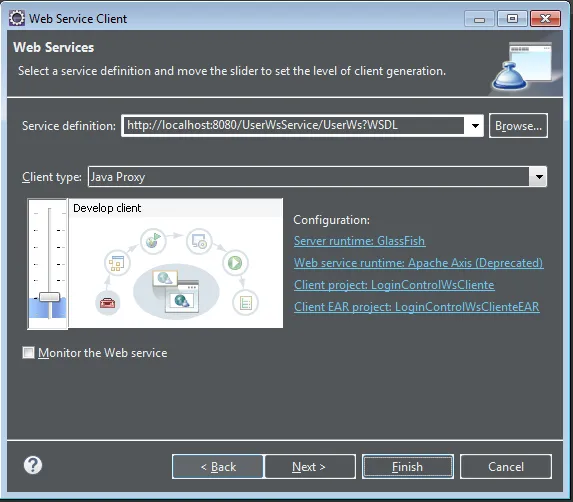Click the install stage icon in diagram

pos(199,241)
